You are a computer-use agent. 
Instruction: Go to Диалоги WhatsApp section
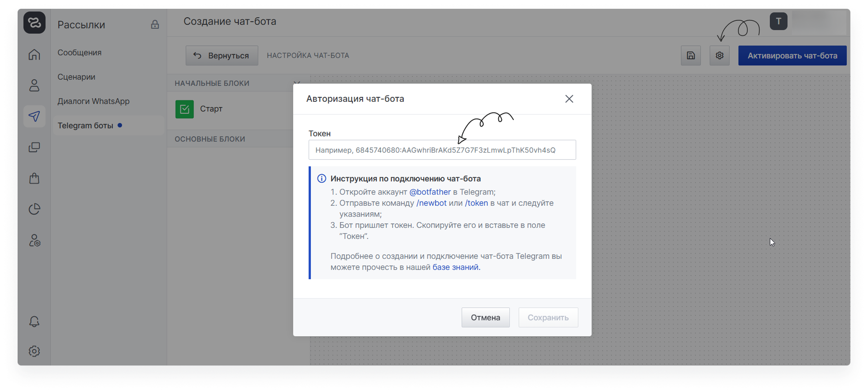click(93, 101)
